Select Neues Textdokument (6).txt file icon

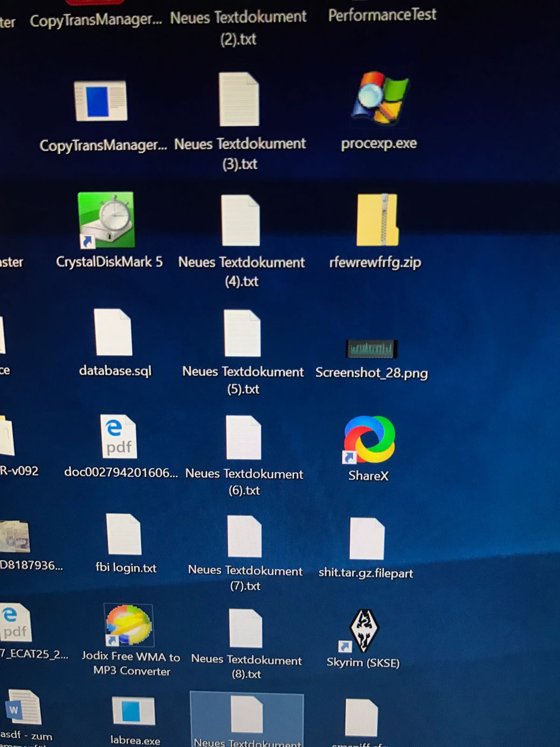point(244,437)
